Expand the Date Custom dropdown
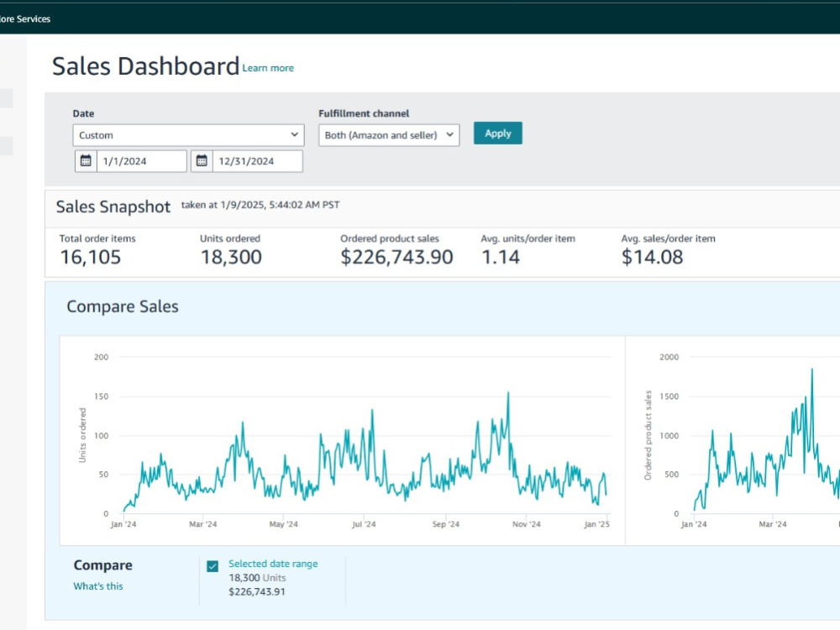 (188, 135)
